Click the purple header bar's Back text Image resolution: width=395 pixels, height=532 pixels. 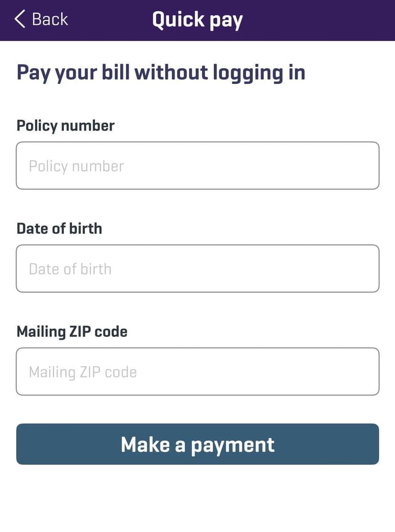pyautogui.click(x=50, y=20)
